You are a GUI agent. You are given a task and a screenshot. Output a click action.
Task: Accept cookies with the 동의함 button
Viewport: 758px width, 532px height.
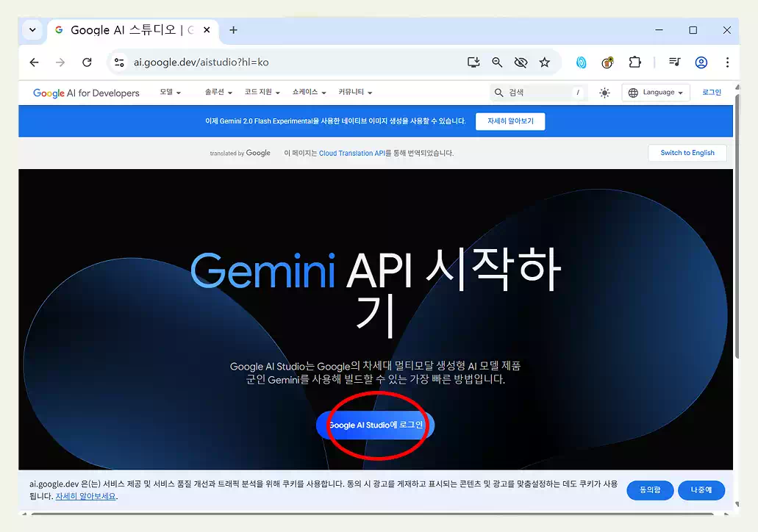[650, 490]
